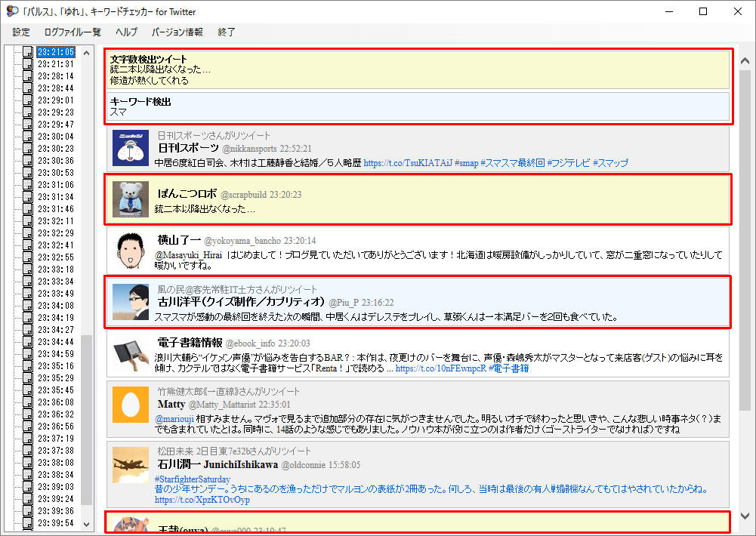This screenshot has width=756, height=536.
Task: Click the log file icon beside 23:34:27
Action: 28,329
